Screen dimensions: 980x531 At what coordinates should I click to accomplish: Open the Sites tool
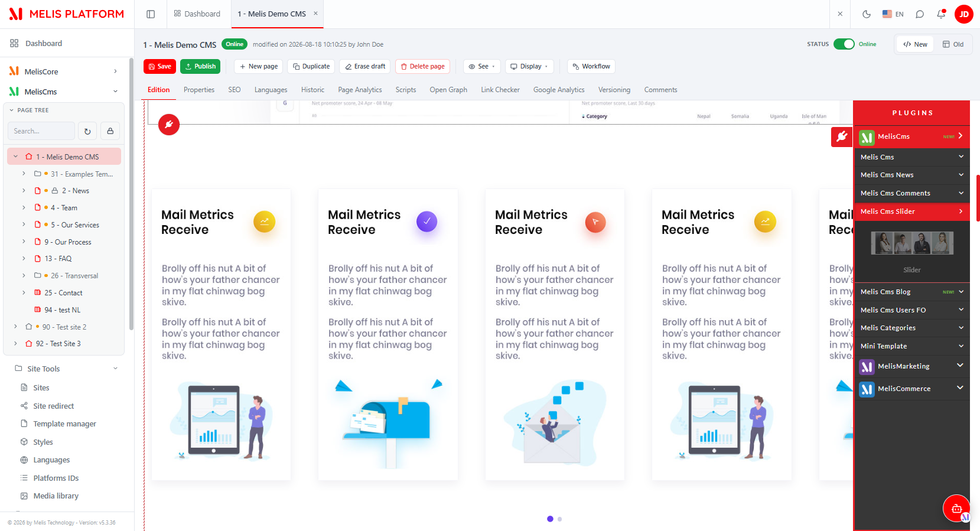click(41, 387)
